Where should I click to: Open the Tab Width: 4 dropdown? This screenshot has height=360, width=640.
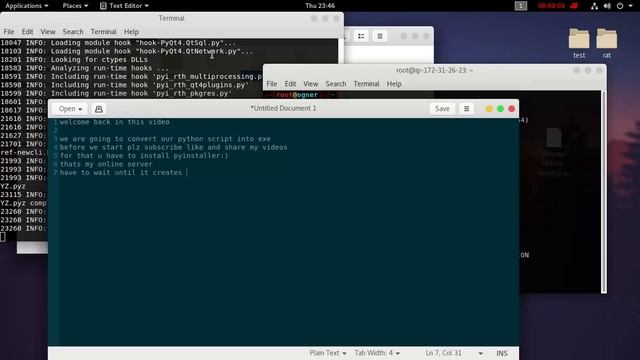pos(377,353)
